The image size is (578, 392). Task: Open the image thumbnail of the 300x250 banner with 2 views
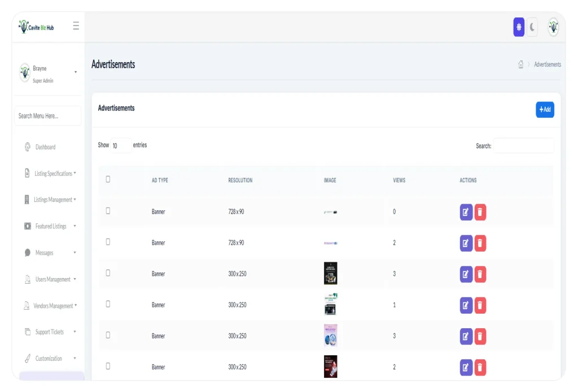tap(331, 367)
